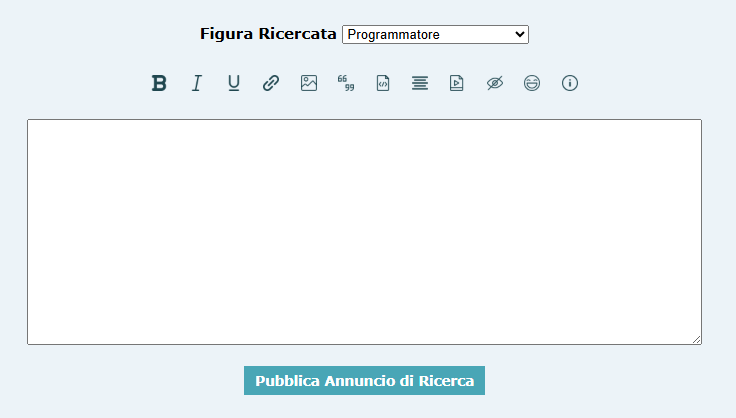Open the emoji smiley picker

[532, 83]
